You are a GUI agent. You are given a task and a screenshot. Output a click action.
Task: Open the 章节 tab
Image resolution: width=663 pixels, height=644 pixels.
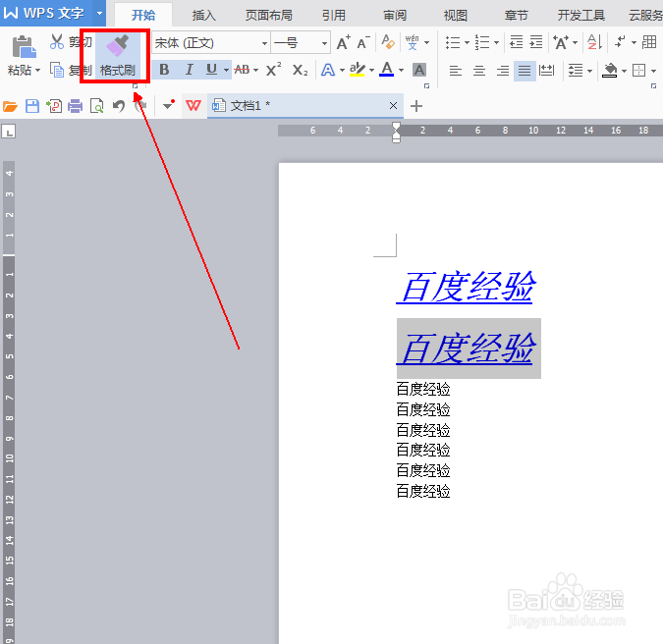(x=517, y=15)
